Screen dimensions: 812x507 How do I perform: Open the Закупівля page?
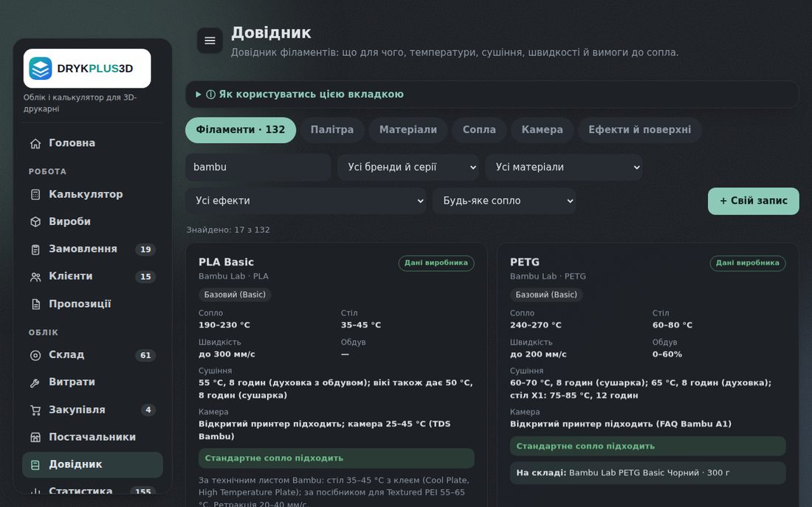93,410
